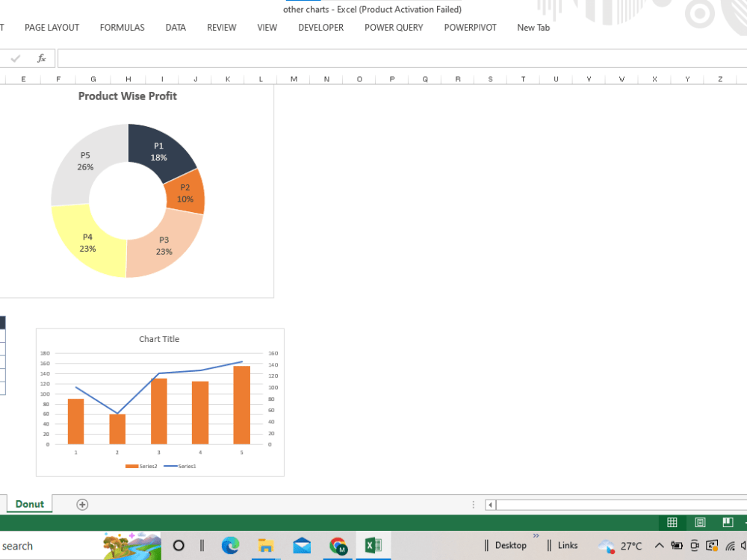The image size is (747, 560).
Task: Select column S header
Action: (490, 79)
